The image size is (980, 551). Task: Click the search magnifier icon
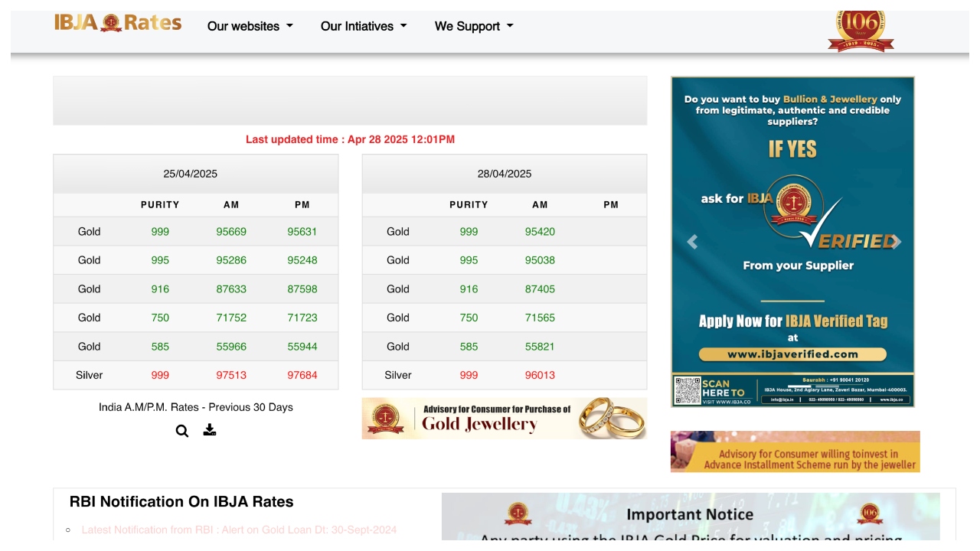[x=182, y=431]
